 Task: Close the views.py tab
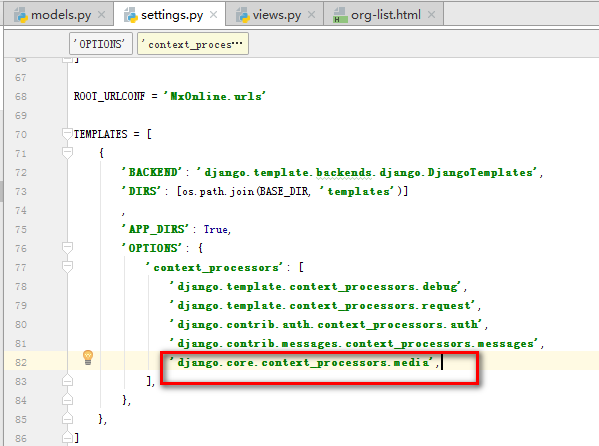(312, 15)
